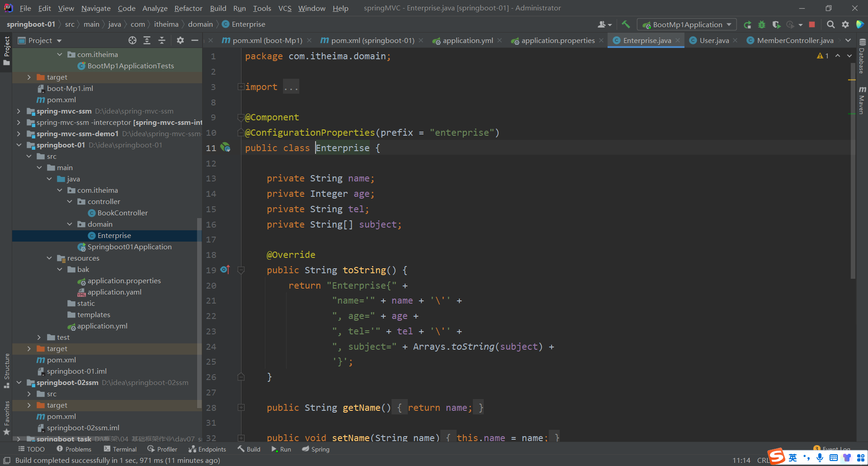
Task: Close the Enterprise.java tab
Action: pyautogui.click(x=678, y=40)
